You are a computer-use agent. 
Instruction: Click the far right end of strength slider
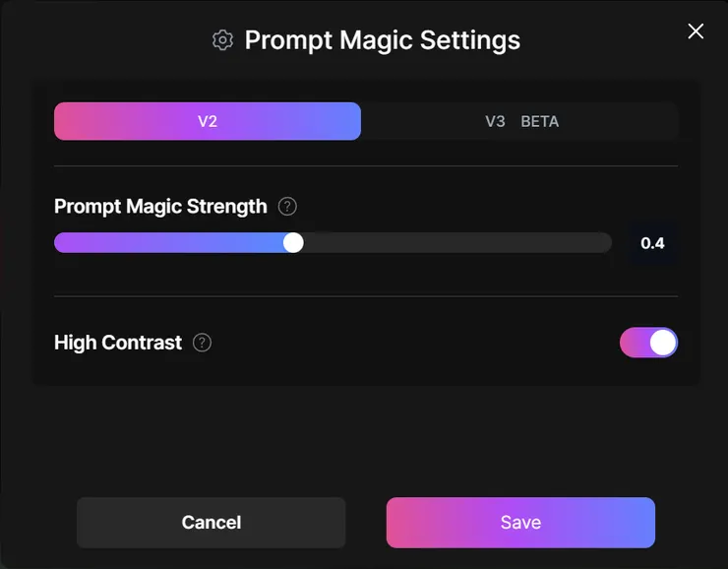tap(607, 242)
